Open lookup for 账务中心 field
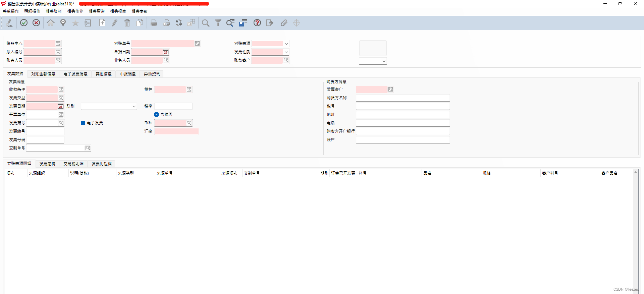Viewport: 644px width, 294px height. tap(58, 44)
